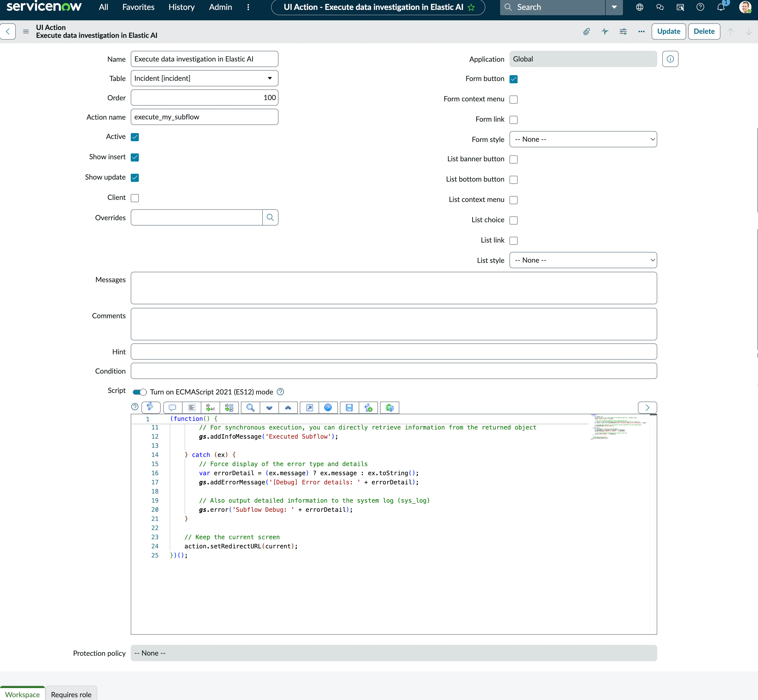758x700 pixels.
Task: Expand the Form style dropdown
Action: [583, 139]
